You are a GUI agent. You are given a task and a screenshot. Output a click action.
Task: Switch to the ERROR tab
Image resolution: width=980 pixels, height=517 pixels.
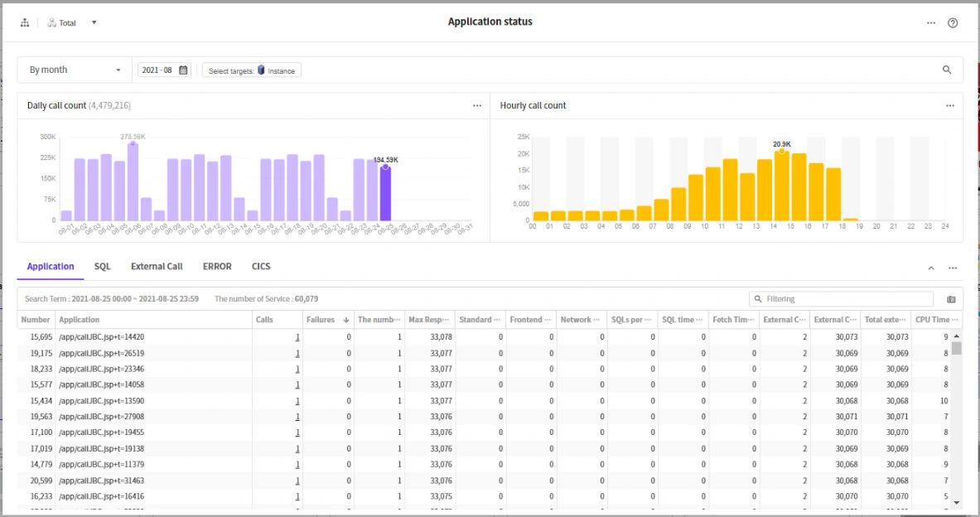217,266
